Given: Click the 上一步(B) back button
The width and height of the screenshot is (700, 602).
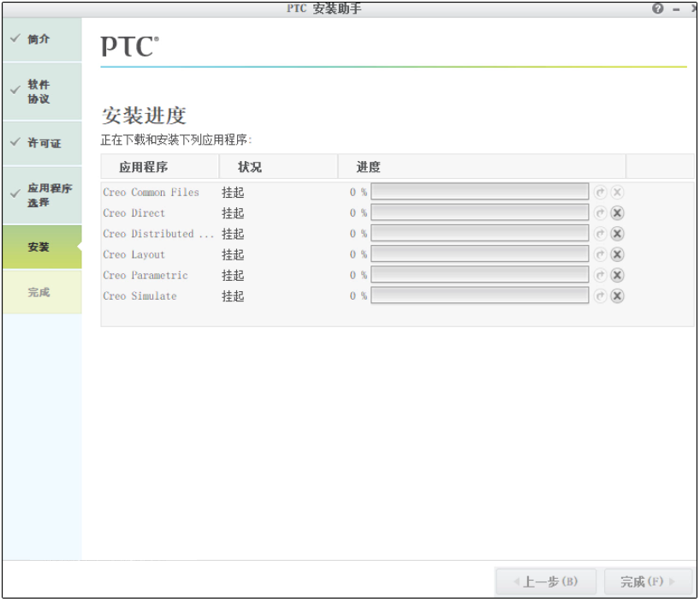Looking at the screenshot, I should (546, 582).
